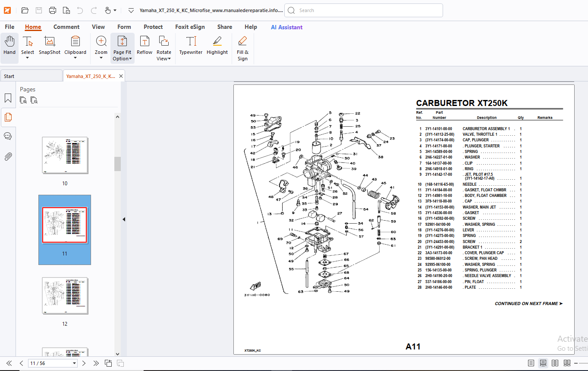Open the Select tool dropdown arrow
The width and height of the screenshot is (588, 371).
(x=28, y=58)
